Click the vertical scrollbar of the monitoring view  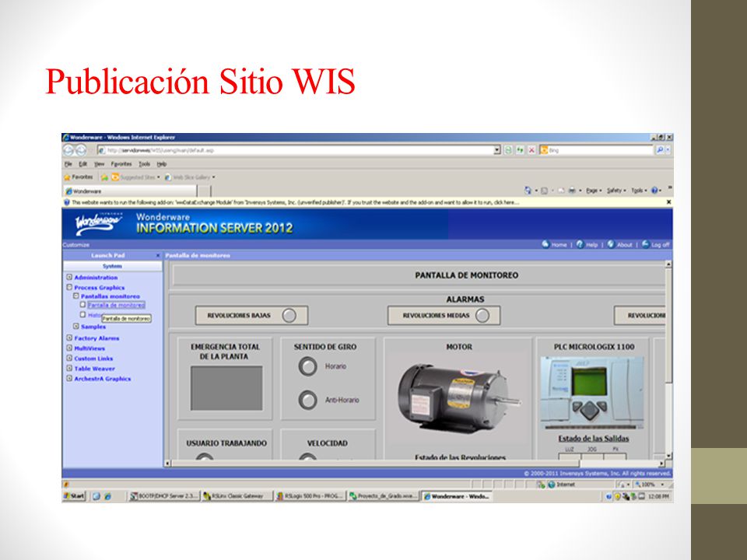click(668, 360)
